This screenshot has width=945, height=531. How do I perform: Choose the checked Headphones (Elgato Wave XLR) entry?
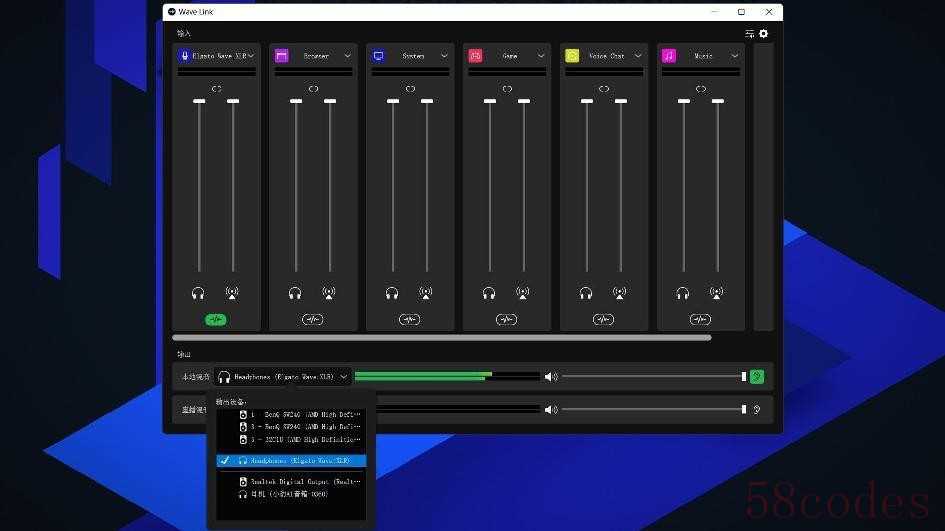[x=292, y=460]
